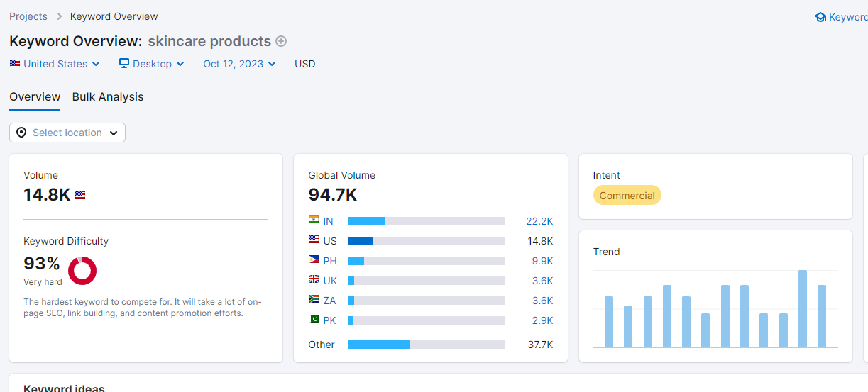Click the 3.6K volume link in the UK row
The image size is (868, 392).
coord(542,281)
